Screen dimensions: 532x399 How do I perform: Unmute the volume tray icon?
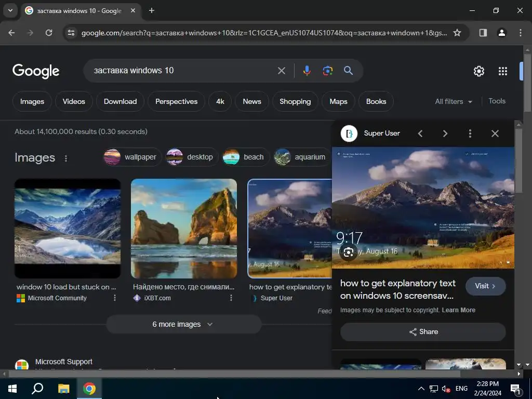pos(446,389)
